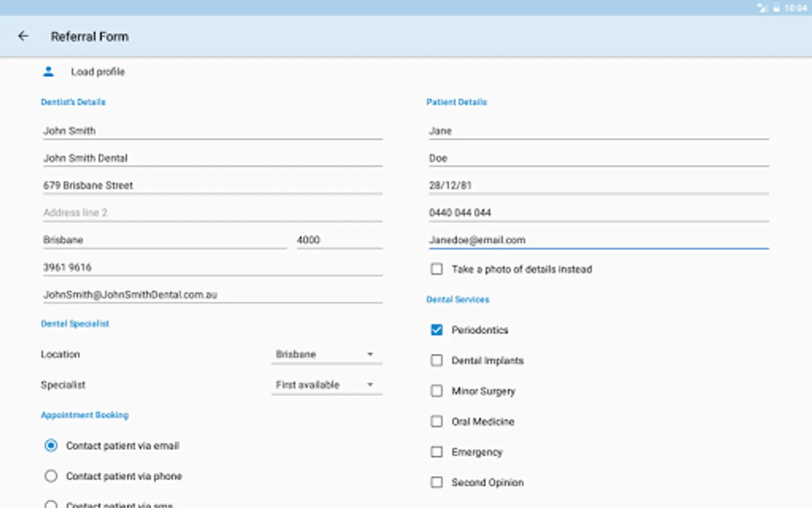Click the battery icon in status bar
This screenshot has width=812, height=508.
(x=776, y=8)
